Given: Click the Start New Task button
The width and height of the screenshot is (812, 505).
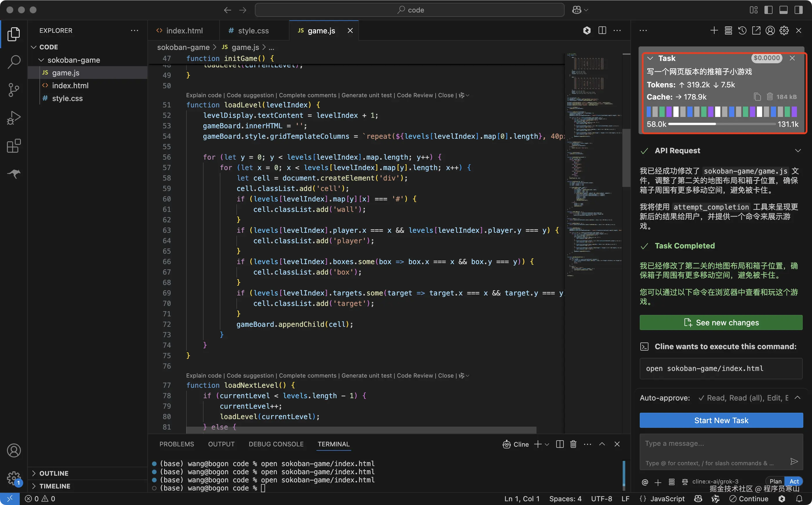Looking at the screenshot, I should point(721,421).
